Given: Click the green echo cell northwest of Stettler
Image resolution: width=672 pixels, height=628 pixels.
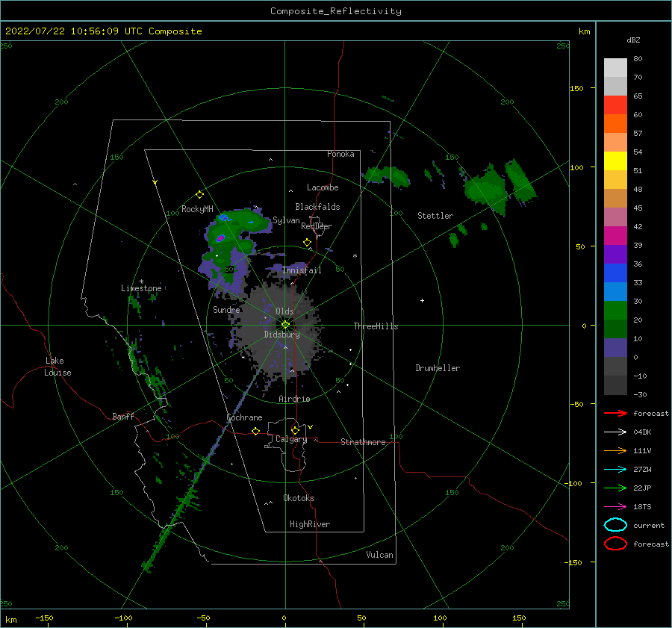Looking at the screenshot, I should click(386, 175).
